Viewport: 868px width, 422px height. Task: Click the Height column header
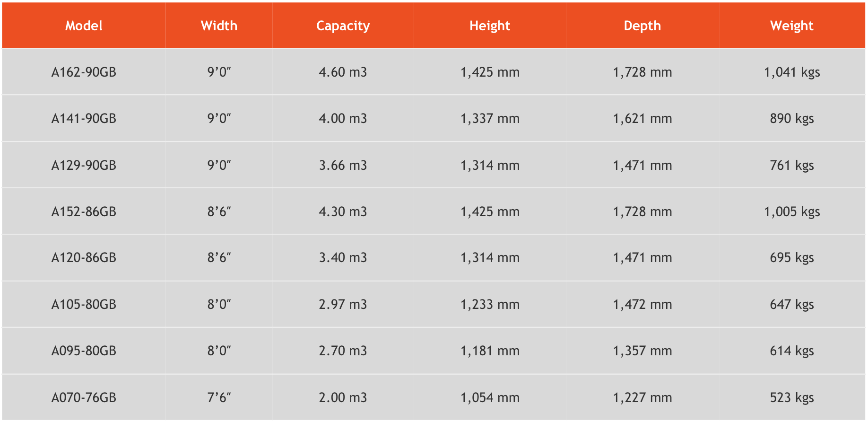pyautogui.click(x=490, y=26)
